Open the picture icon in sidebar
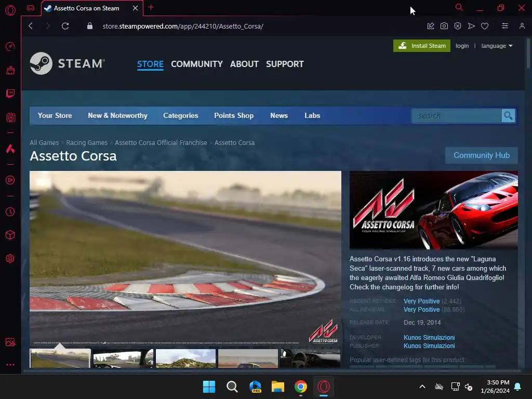This screenshot has width=532, height=399. [10, 342]
